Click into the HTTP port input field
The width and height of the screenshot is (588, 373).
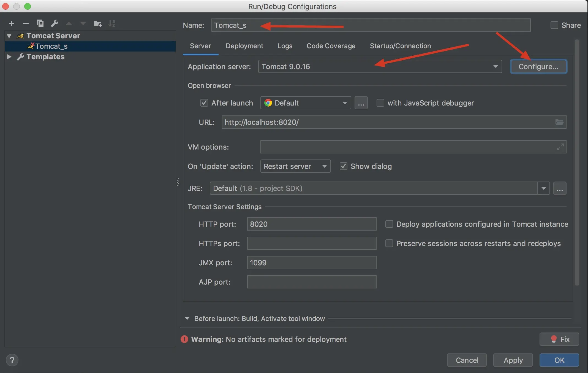tap(311, 224)
